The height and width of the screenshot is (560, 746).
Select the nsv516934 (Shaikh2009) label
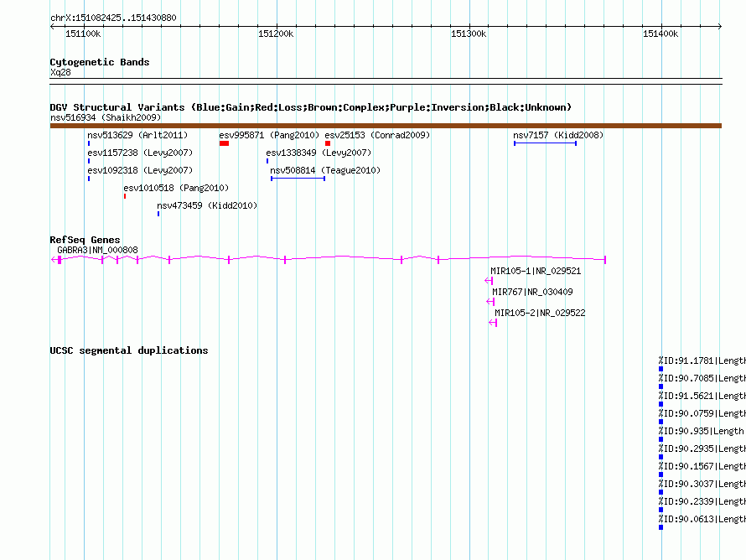click(106, 117)
